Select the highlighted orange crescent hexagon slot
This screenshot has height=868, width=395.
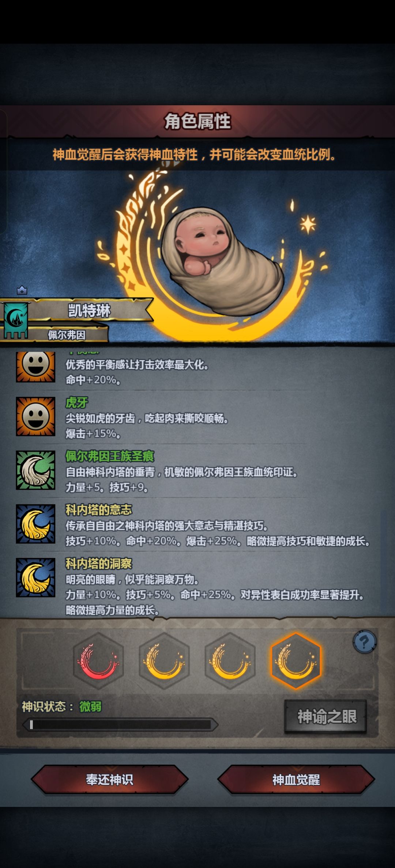pos(296,661)
